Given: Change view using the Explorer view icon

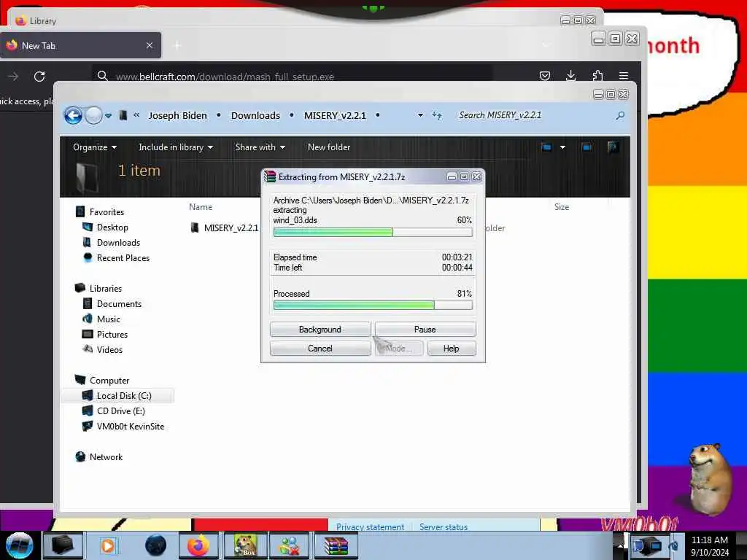Looking at the screenshot, I should coord(546,147).
